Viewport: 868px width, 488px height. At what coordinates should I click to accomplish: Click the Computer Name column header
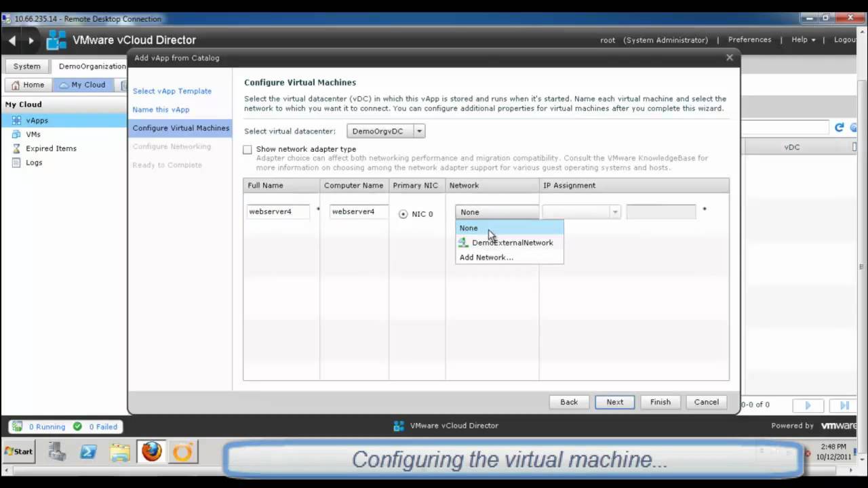point(354,185)
